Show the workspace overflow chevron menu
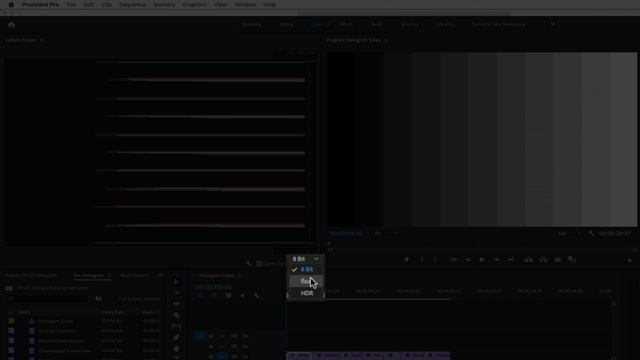 pyautogui.click(x=553, y=24)
